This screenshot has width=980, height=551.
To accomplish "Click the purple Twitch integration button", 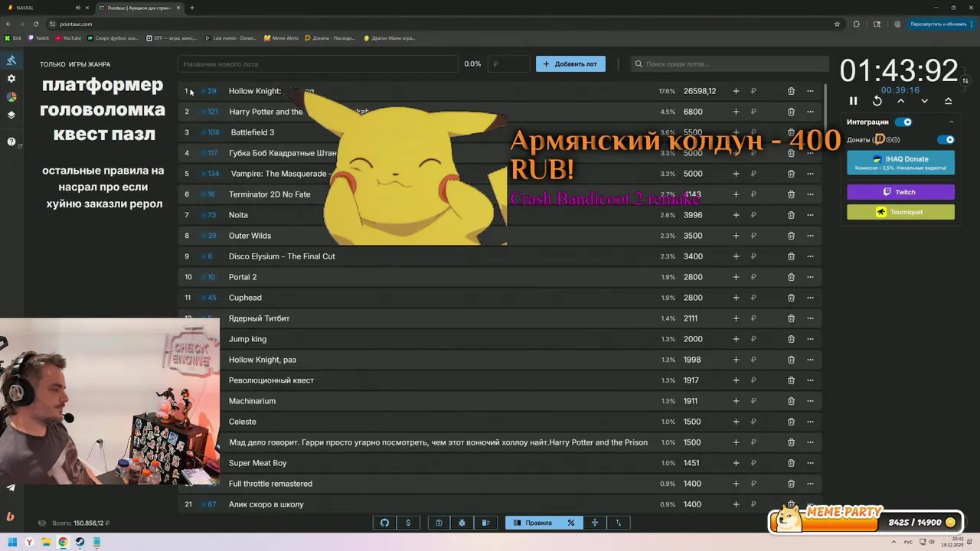I will click(900, 192).
